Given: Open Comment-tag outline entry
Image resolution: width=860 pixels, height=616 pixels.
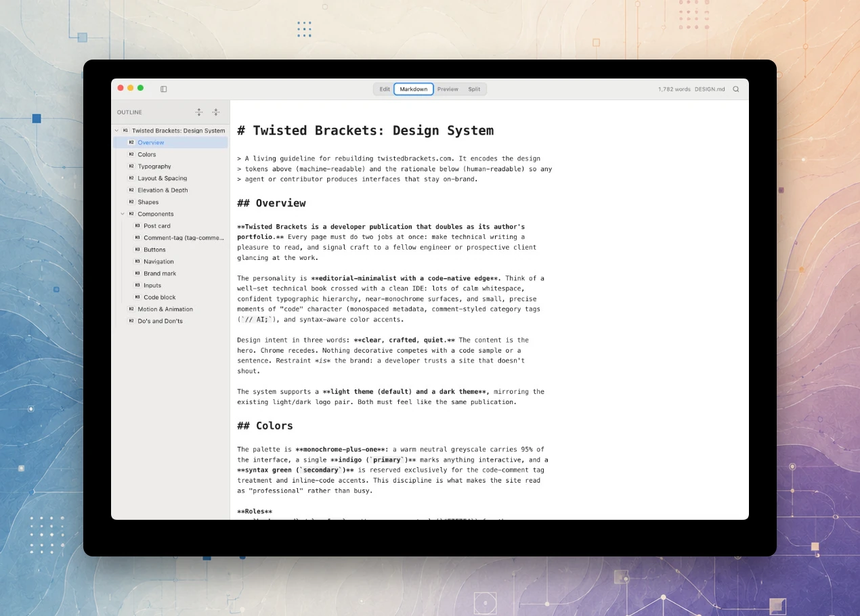Looking at the screenshot, I should pyautogui.click(x=184, y=238).
